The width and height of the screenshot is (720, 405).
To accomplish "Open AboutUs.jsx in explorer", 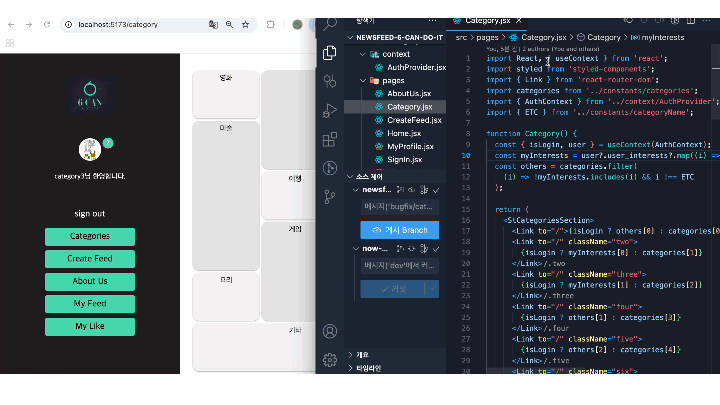I will tap(409, 94).
